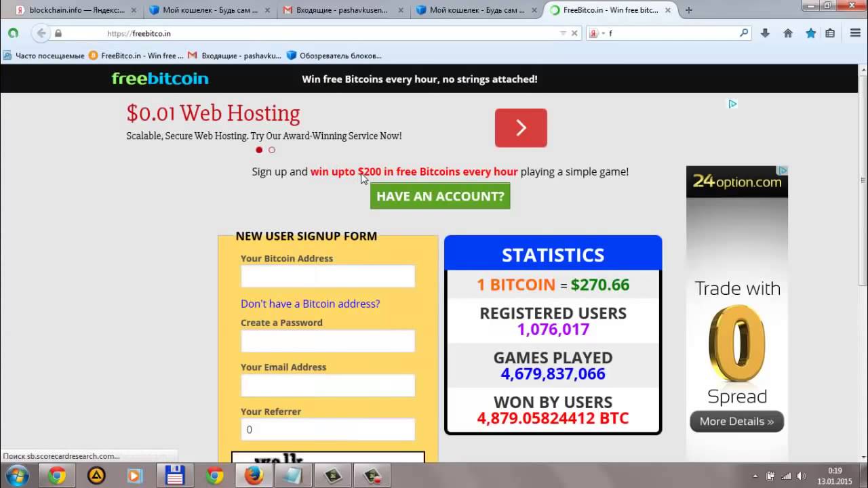Click Don't have a Bitcoin address? link

[310, 304]
